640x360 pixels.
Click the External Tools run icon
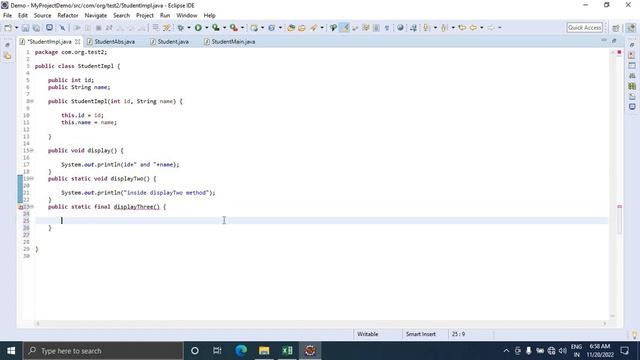(x=233, y=28)
